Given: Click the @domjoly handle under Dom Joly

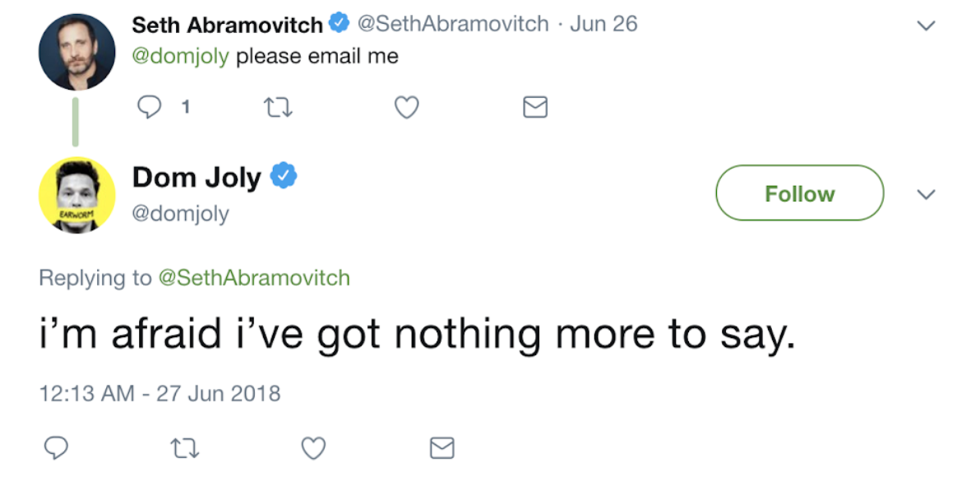Looking at the screenshot, I should pos(180,214).
